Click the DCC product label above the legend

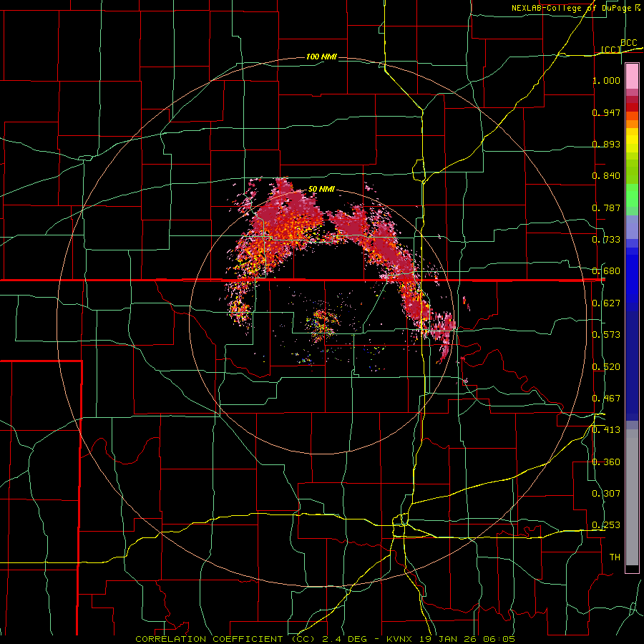click(x=628, y=43)
